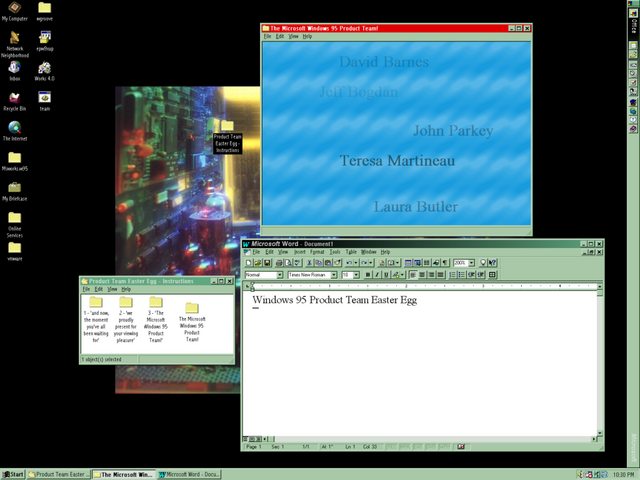This screenshot has height=480, width=640.
Task: Toggle Align Left in Word formatting bar
Action: 412,275
